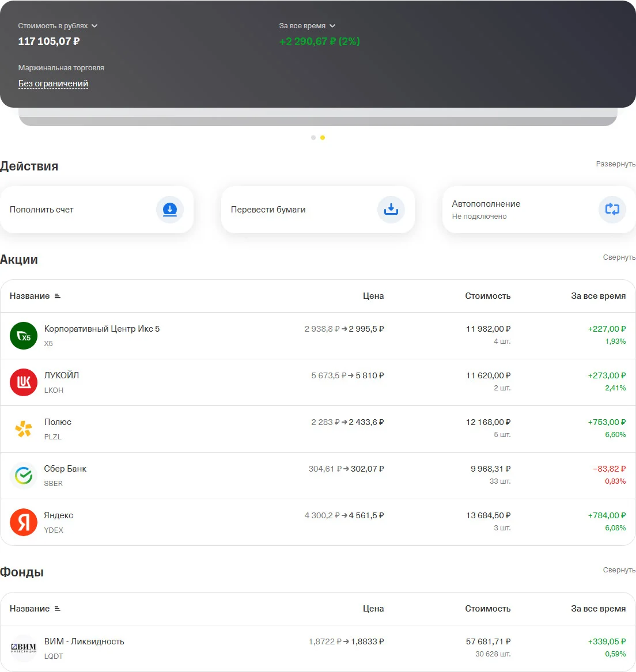
Task: Sort Фонды by Название column label
Action: (x=29, y=609)
